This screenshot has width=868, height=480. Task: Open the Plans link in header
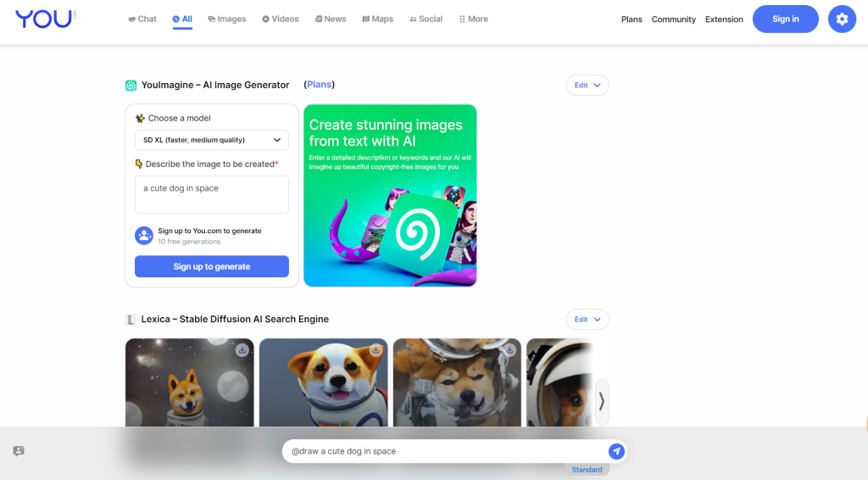[x=632, y=20]
